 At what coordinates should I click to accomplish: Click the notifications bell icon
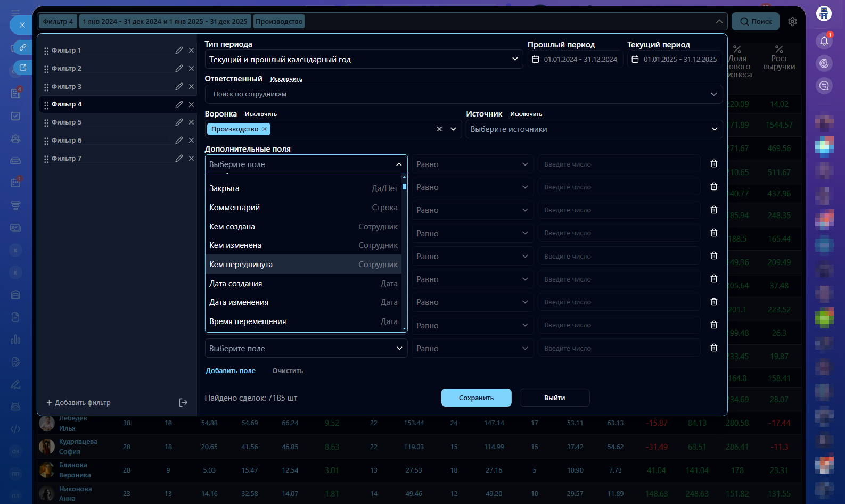click(x=824, y=41)
